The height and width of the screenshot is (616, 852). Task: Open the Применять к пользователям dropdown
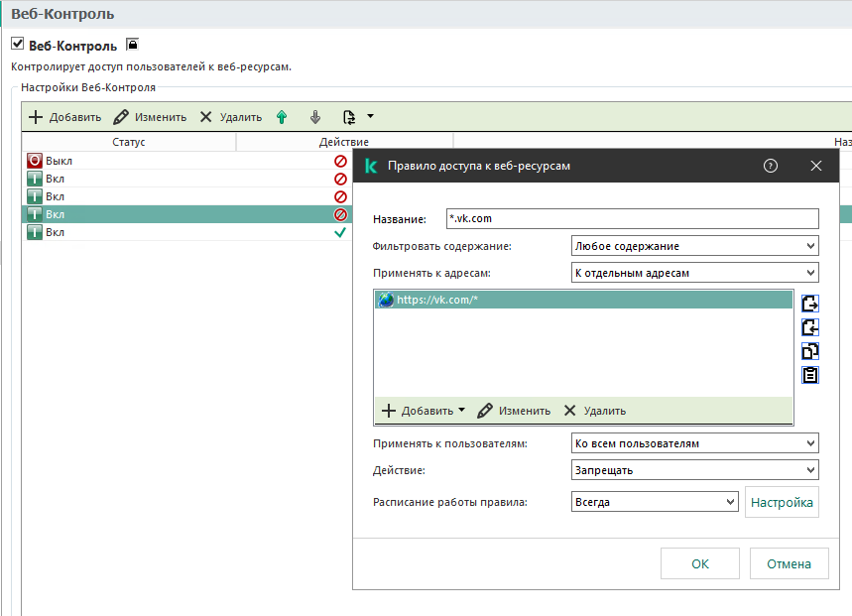coord(695,443)
